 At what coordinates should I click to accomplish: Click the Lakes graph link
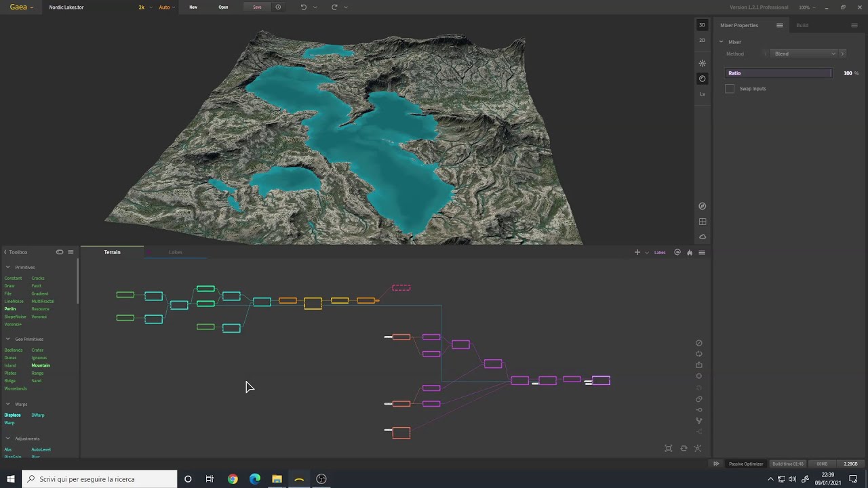[659, 252]
